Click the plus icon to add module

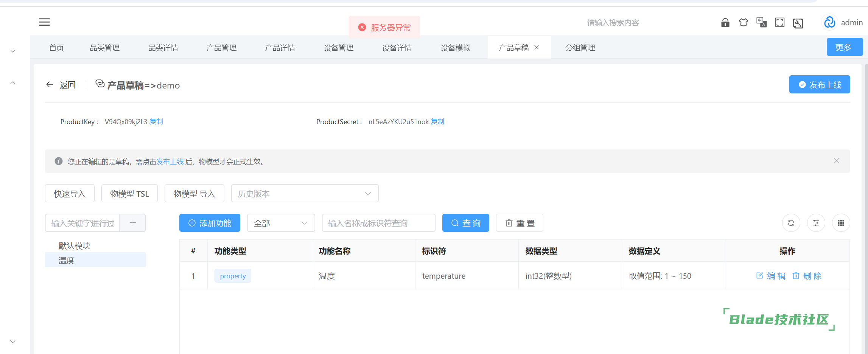point(133,223)
